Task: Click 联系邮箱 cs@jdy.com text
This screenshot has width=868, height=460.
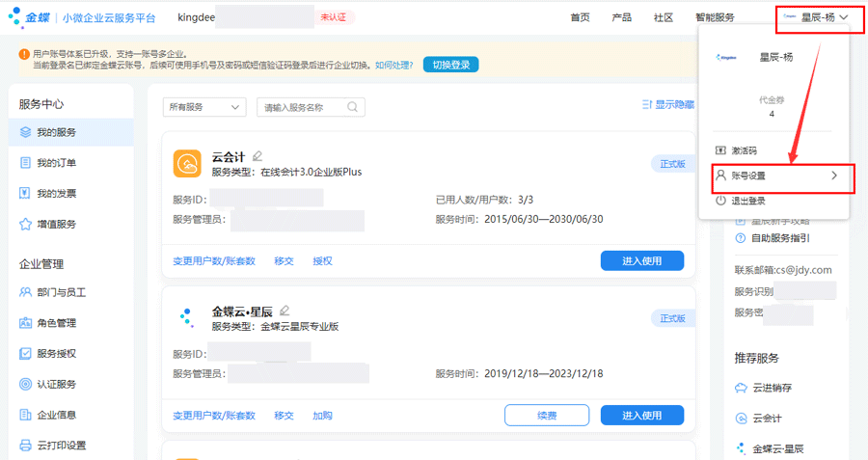Action: 783,270
